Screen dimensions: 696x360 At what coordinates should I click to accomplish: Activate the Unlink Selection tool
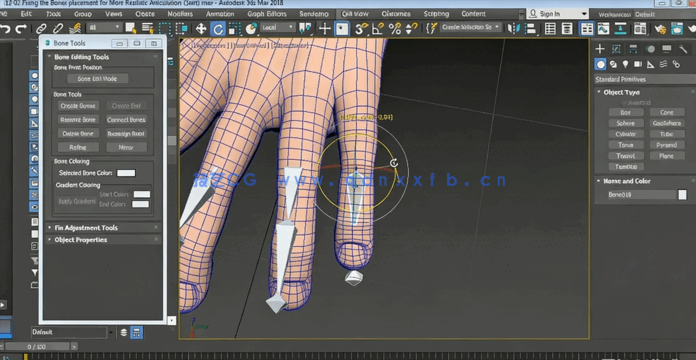click(58, 29)
